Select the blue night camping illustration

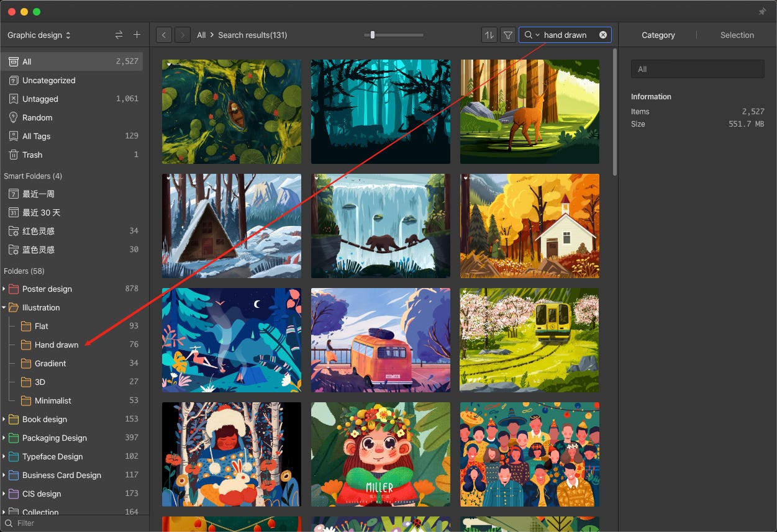232,340
